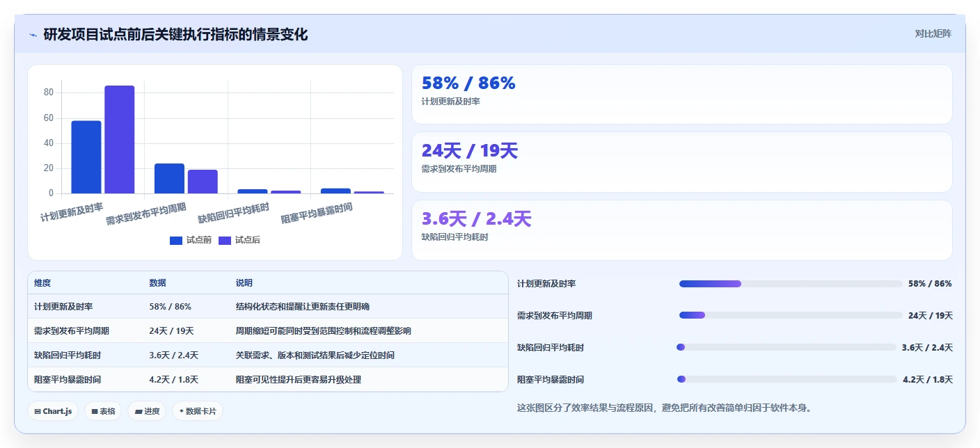The height and width of the screenshot is (448, 980).
Task: Toggle the 试点前 legend color box
Action: coord(176,240)
